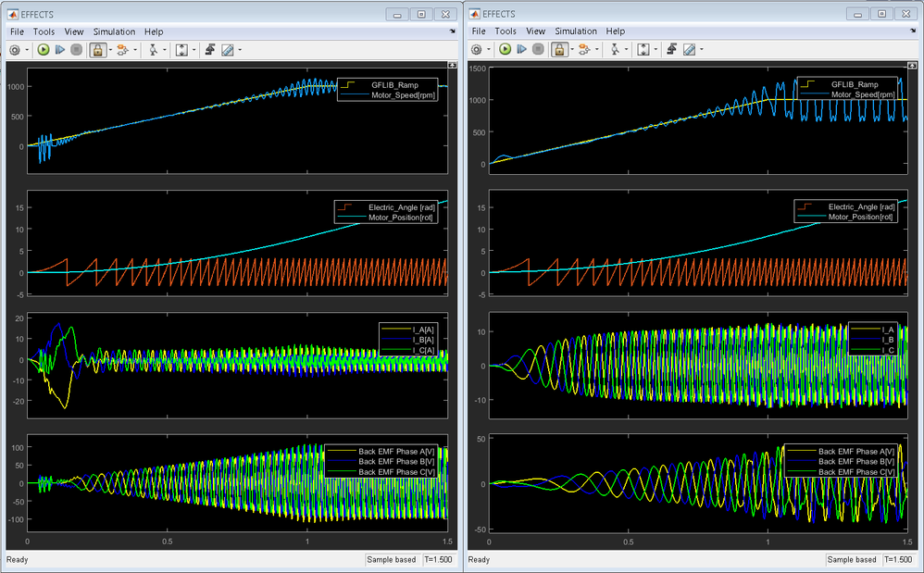Screen dimensions: 924x573
Task: Enable Cursor Measurements ruler icon in right window
Action: click(x=690, y=49)
